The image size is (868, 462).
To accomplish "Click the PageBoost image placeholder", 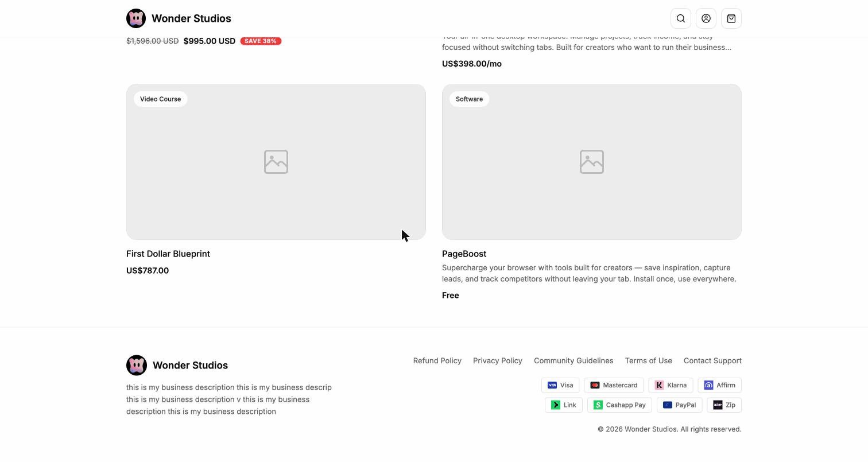I will point(592,162).
